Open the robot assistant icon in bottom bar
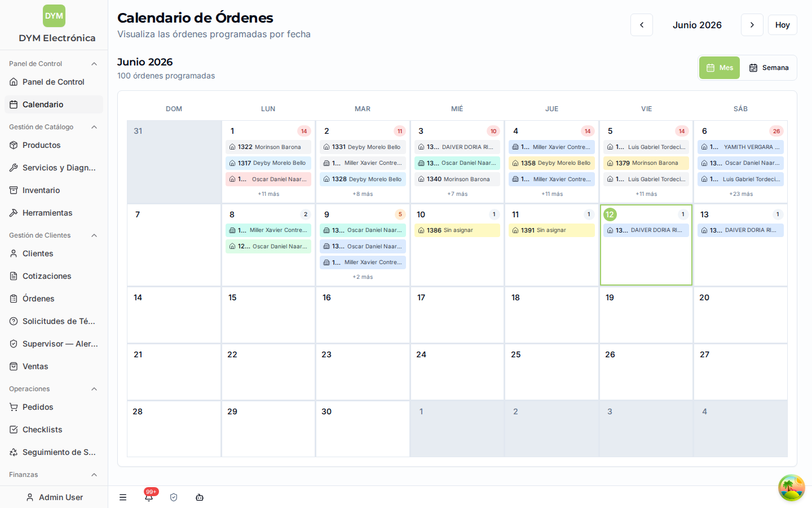The image size is (812, 508). pos(200,497)
